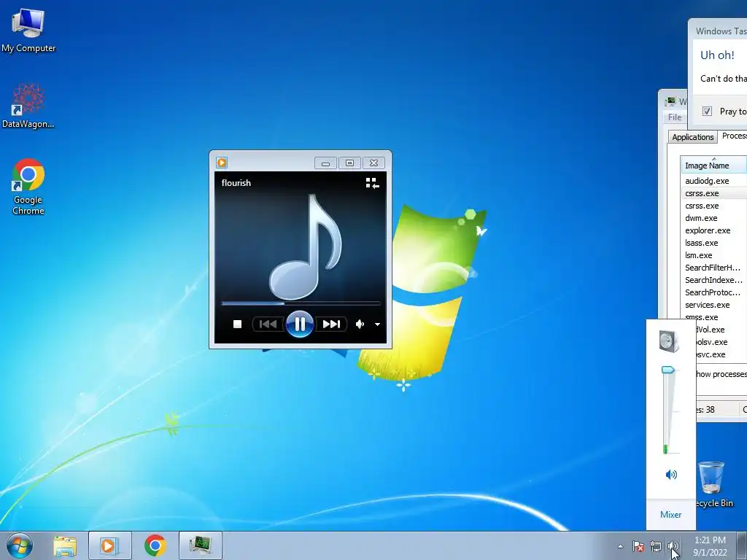The width and height of the screenshot is (747, 560).
Task: Sort by the Image Name column header
Action: coord(713,166)
